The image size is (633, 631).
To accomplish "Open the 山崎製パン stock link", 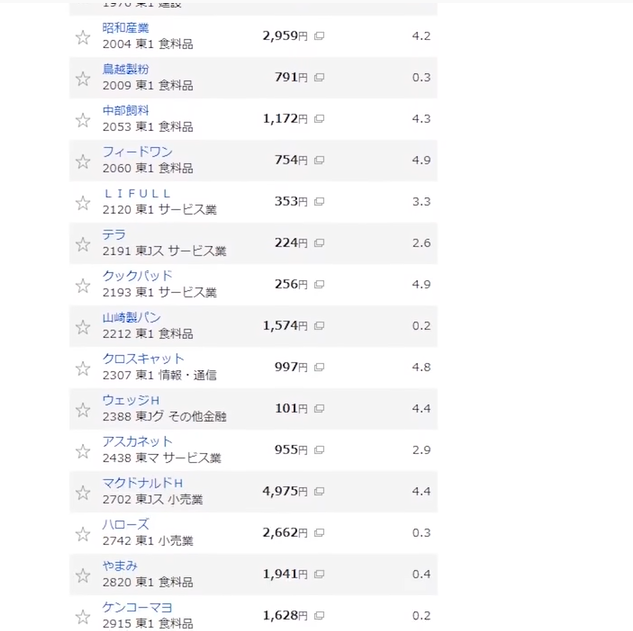I will click(132, 317).
